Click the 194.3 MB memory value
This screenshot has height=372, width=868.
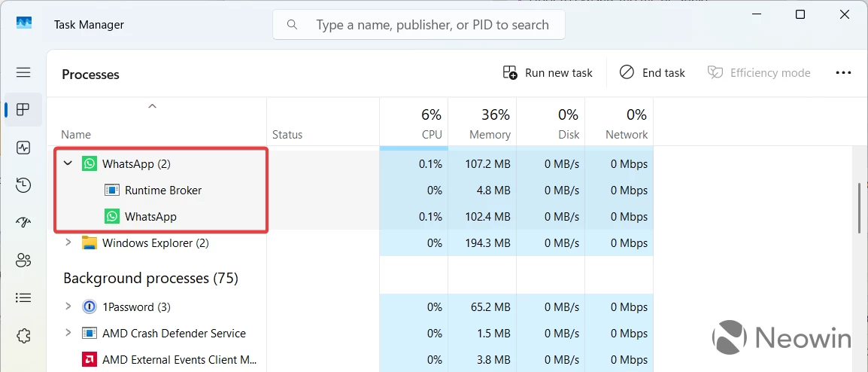pyautogui.click(x=487, y=243)
